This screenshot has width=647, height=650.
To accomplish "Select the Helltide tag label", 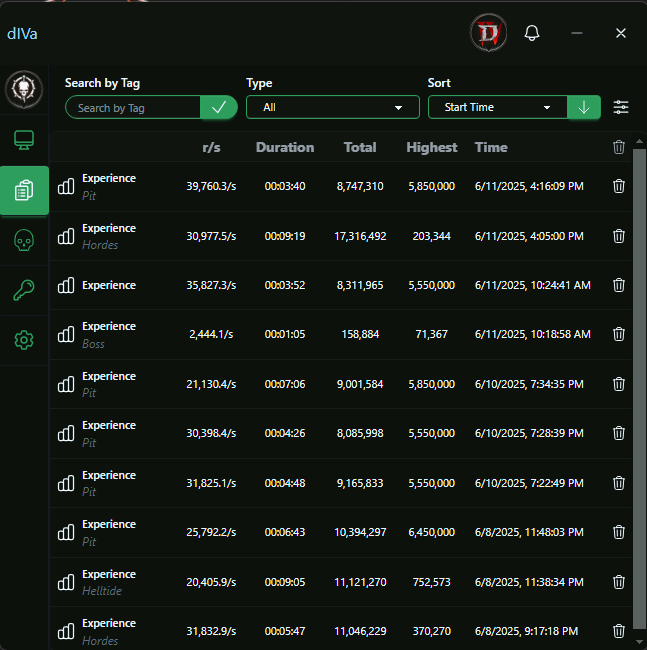I will 102,591.
